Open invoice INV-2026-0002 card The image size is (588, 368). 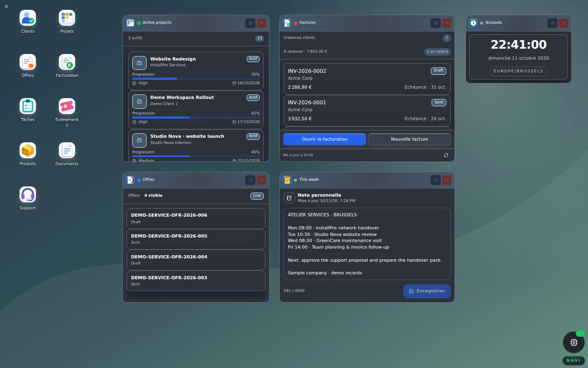pos(367,79)
